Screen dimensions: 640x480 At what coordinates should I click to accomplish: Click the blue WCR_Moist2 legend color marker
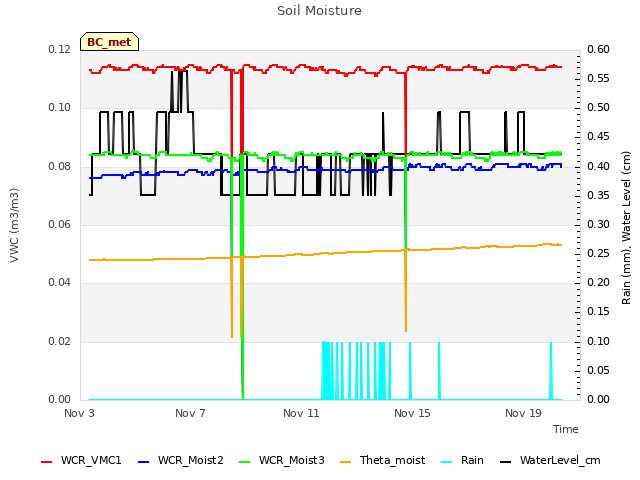click(x=144, y=462)
